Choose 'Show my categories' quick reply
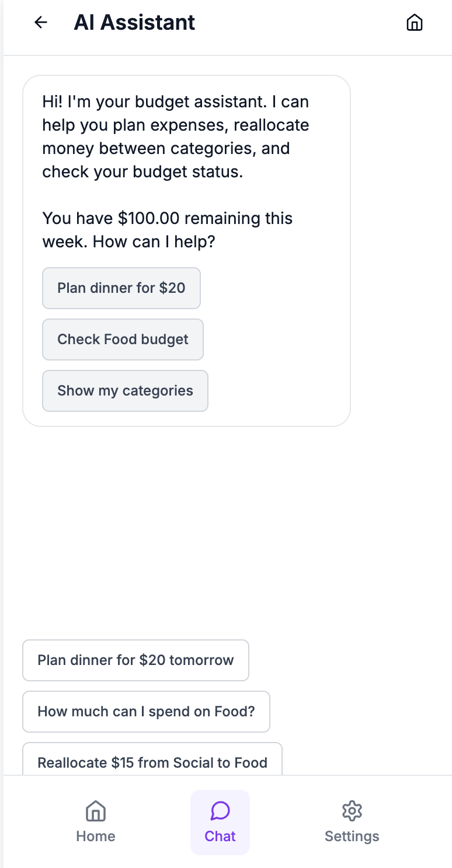The width and height of the screenshot is (452, 868). click(125, 391)
